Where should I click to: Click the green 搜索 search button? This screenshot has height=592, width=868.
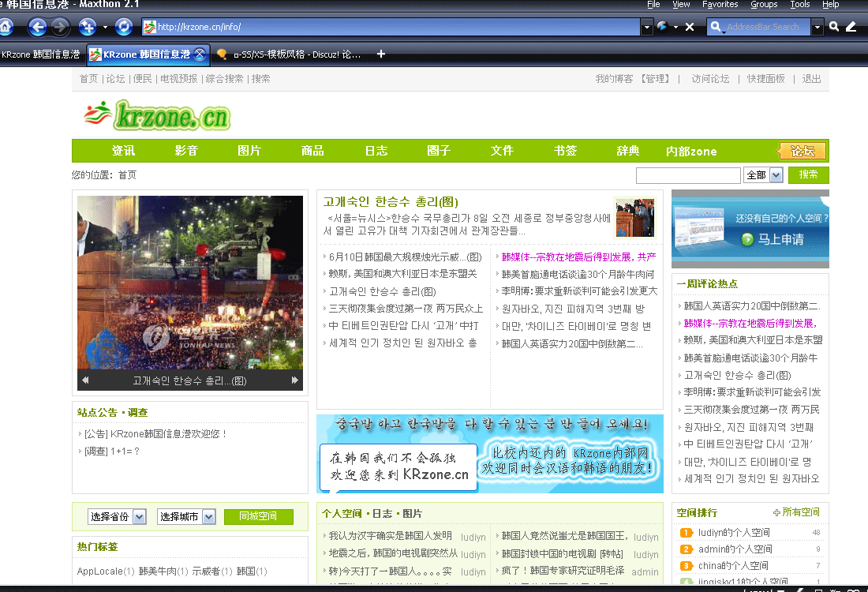point(808,174)
